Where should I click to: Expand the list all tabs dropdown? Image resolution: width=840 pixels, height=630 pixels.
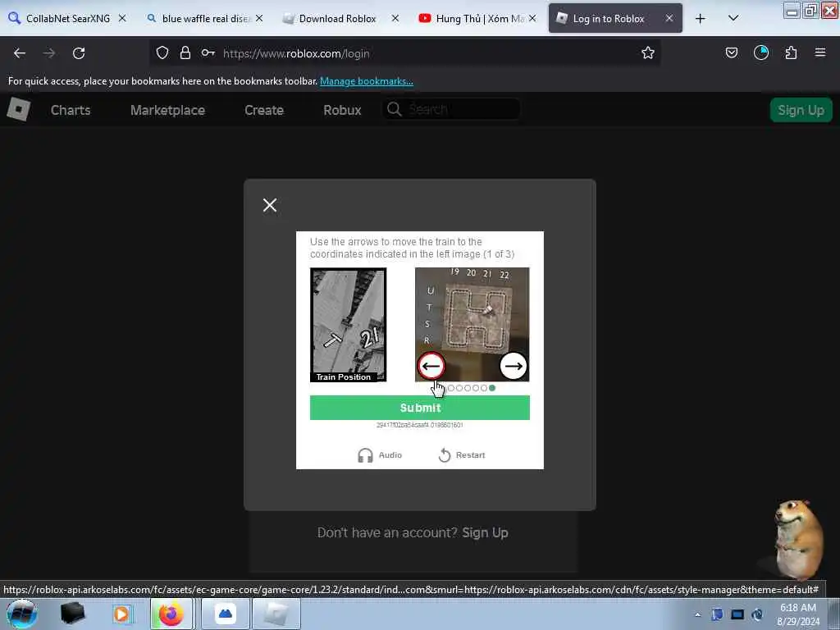(733, 18)
